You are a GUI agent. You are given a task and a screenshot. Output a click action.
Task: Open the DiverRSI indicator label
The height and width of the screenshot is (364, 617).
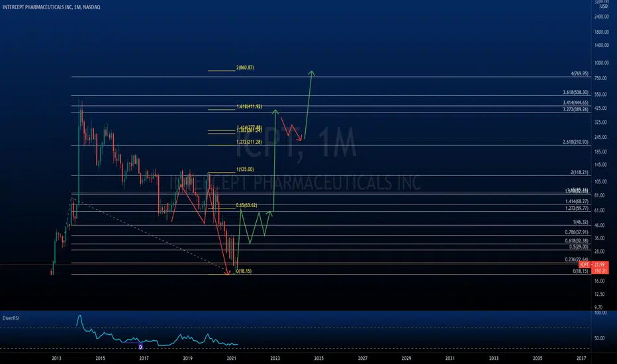11,318
